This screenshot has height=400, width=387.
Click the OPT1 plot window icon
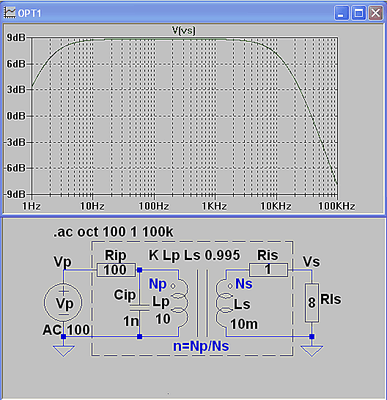pyautogui.click(x=9, y=13)
